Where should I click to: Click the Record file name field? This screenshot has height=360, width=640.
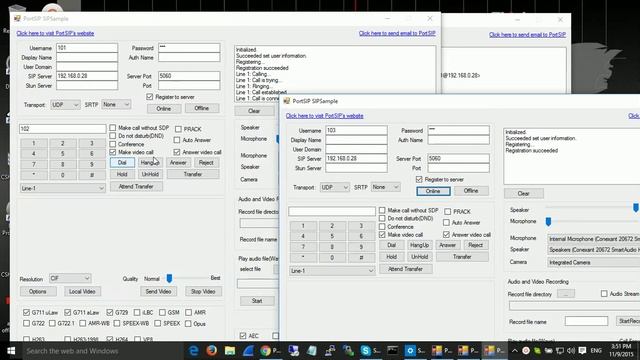(587, 321)
